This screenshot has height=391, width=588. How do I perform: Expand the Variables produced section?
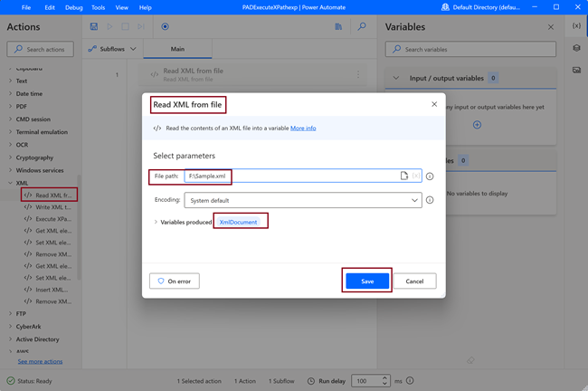(156, 222)
